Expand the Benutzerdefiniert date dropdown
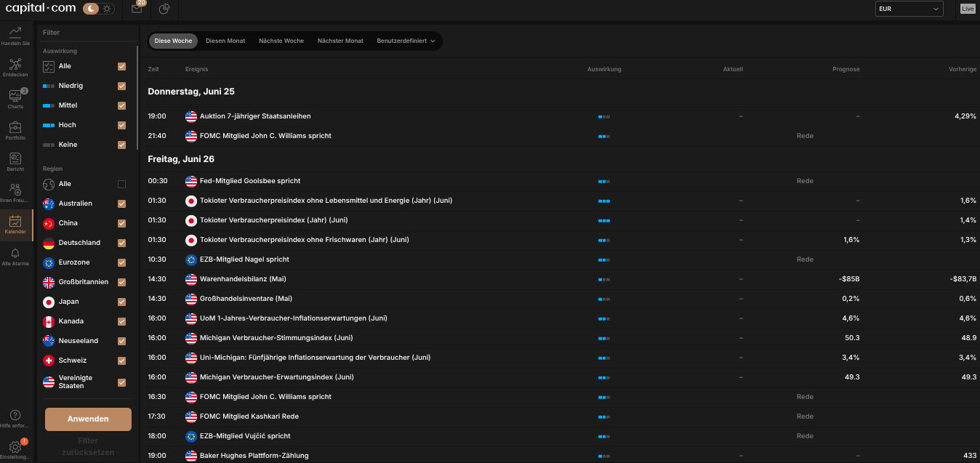The image size is (980, 463). [406, 41]
